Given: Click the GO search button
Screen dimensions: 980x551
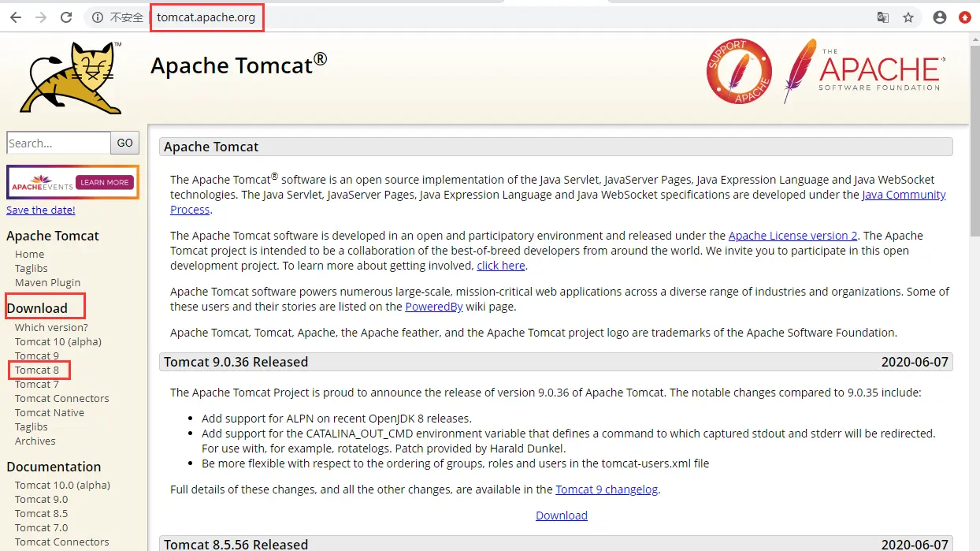Looking at the screenshot, I should pyautogui.click(x=125, y=143).
